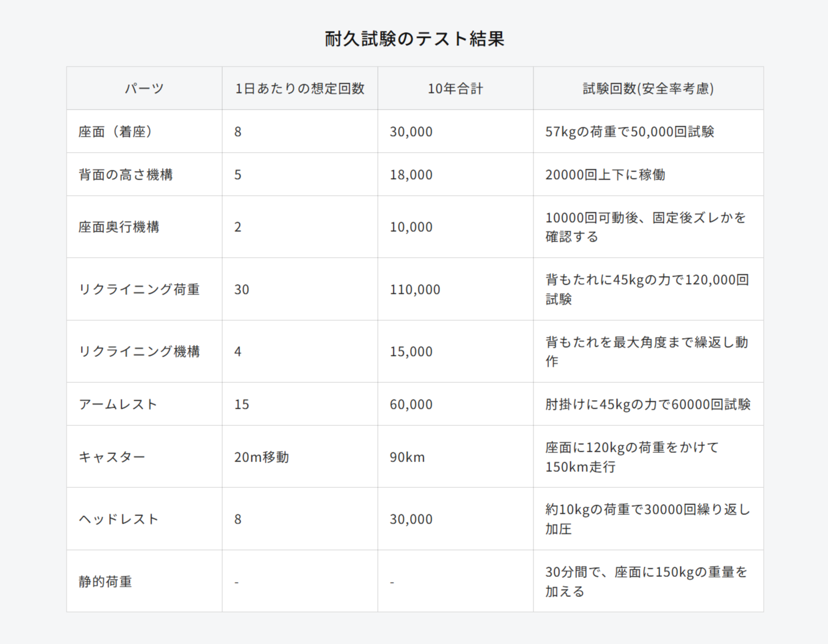Viewport: 828px width, 644px height.
Task: Select the '背もたれを最大角度まで繰返し動作' cell
Action: click(648, 351)
